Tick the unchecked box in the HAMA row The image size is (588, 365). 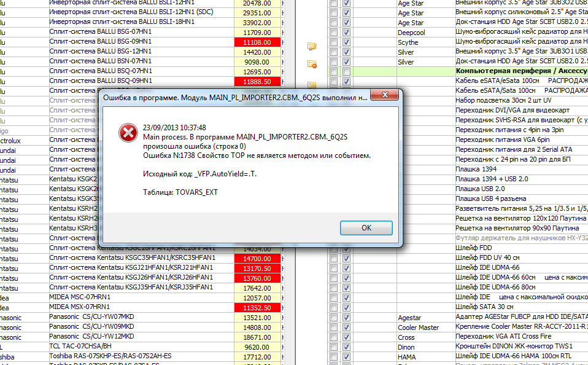pyautogui.click(x=333, y=356)
